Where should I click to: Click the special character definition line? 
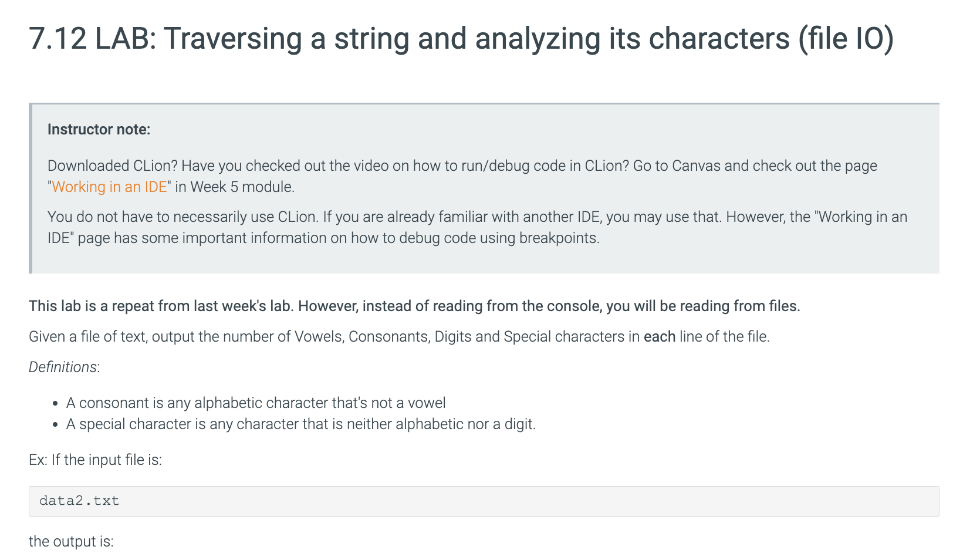[301, 424]
